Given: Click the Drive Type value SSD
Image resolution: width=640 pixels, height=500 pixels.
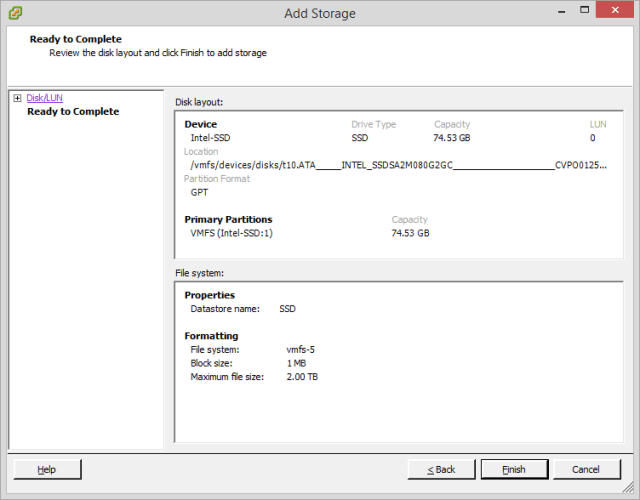Looking at the screenshot, I should (360, 138).
